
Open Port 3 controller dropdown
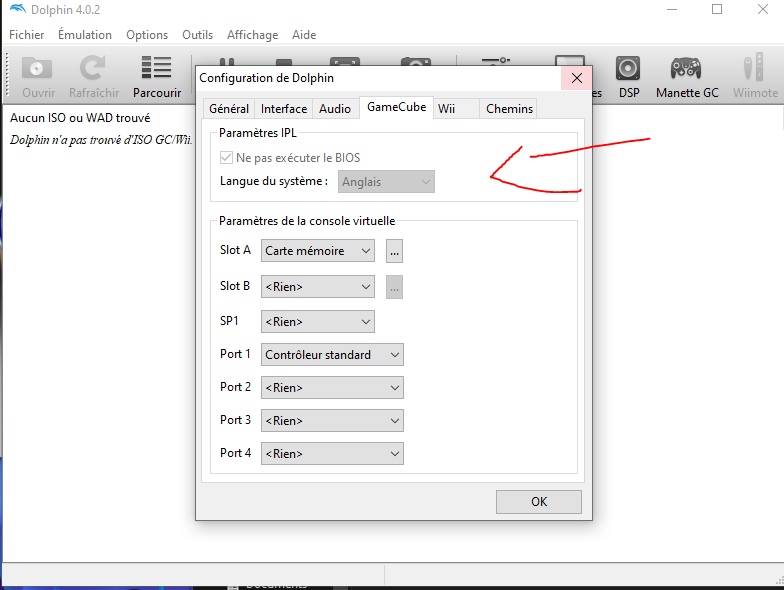pos(332,420)
